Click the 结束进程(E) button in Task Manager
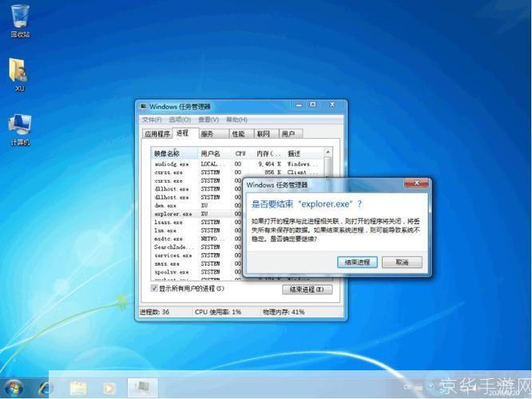Image resolution: width=532 pixels, height=399 pixels. pyautogui.click(x=307, y=290)
